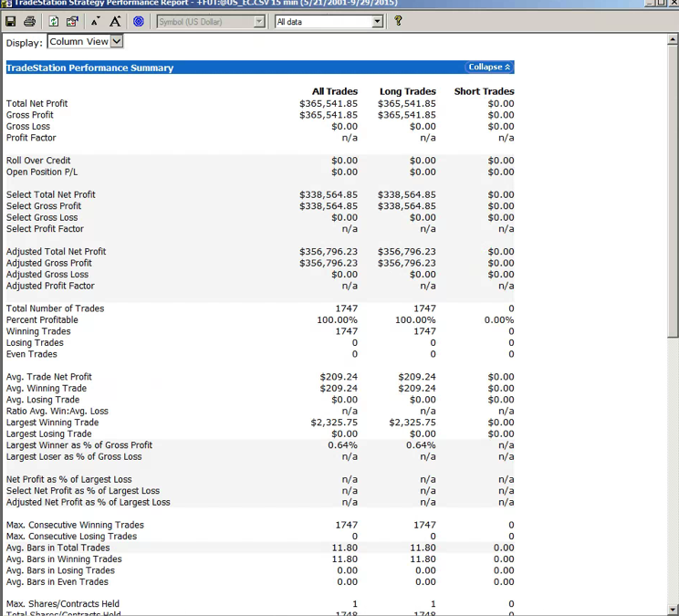Decrease the report font size

[95, 21]
